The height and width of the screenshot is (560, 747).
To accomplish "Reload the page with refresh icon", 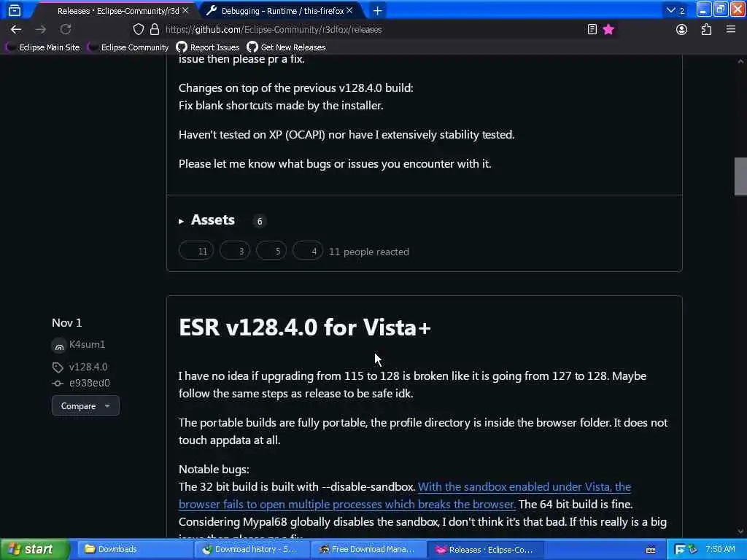I will pyautogui.click(x=66, y=29).
